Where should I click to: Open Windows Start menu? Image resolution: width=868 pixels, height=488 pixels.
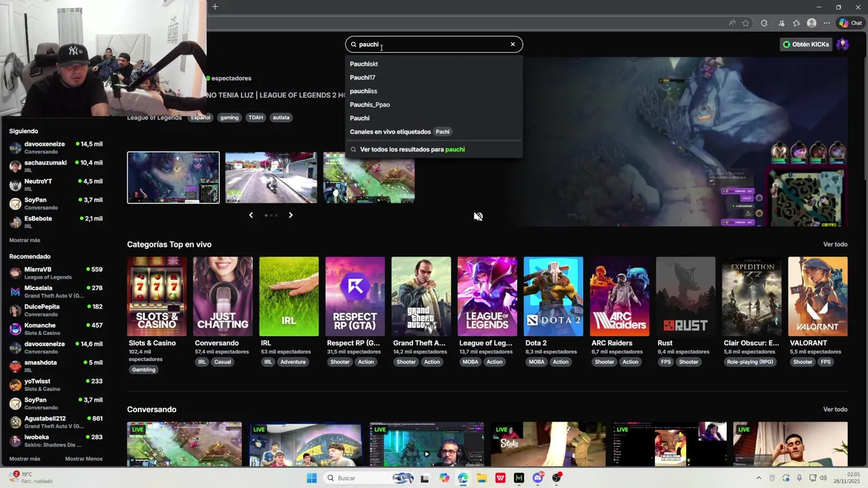coord(311,478)
